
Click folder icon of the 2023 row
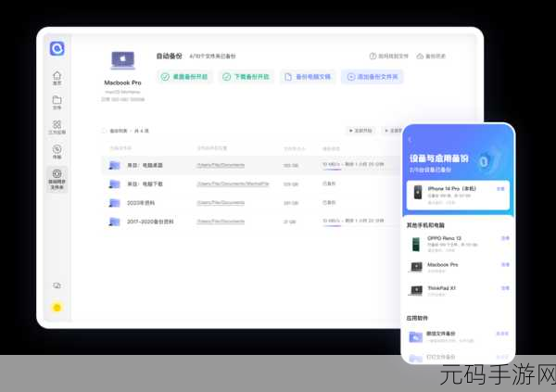click(114, 203)
